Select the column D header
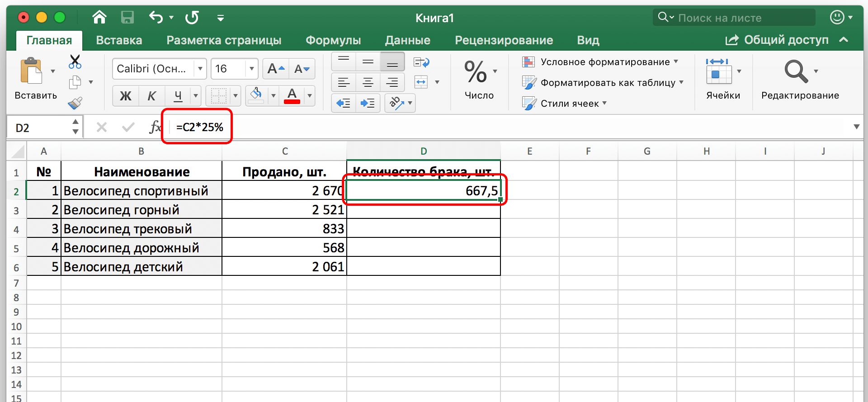 point(424,151)
